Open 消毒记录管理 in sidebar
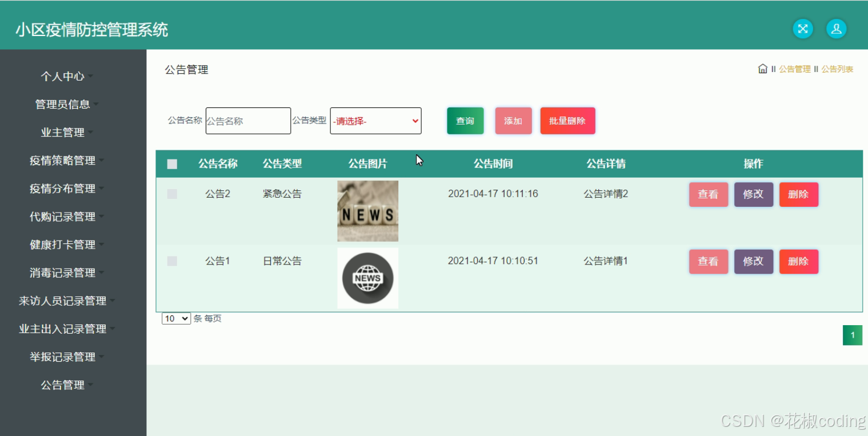This screenshot has height=436, width=868. [x=66, y=273]
